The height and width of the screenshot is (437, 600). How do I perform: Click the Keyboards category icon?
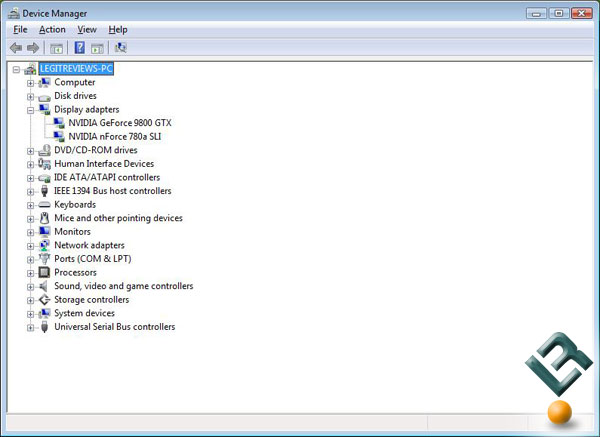coord(44,205)
